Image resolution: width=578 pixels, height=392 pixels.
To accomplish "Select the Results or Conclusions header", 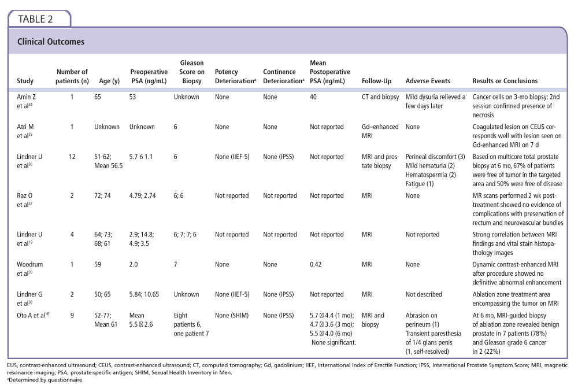I will 505,81.
